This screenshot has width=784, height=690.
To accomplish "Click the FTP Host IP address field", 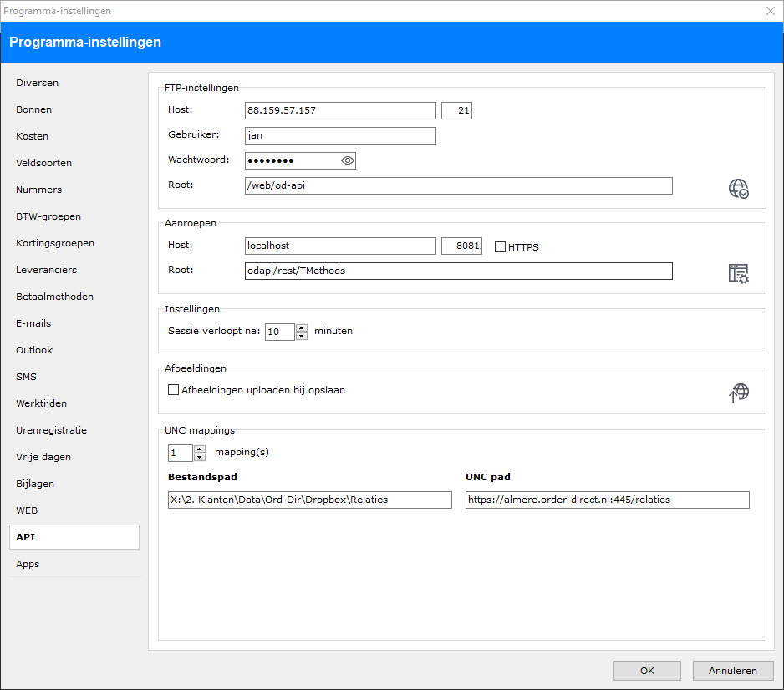I will click(340, 110).
